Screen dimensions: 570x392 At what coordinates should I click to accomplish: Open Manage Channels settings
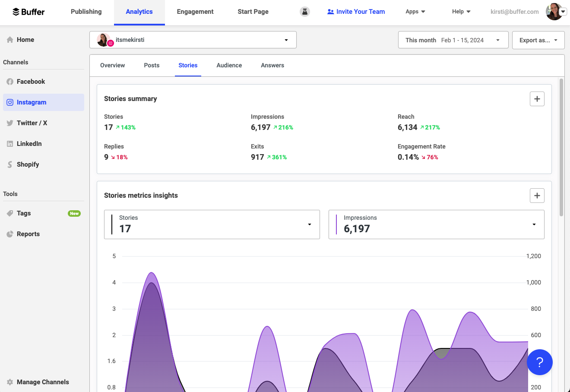pos(43,382)
